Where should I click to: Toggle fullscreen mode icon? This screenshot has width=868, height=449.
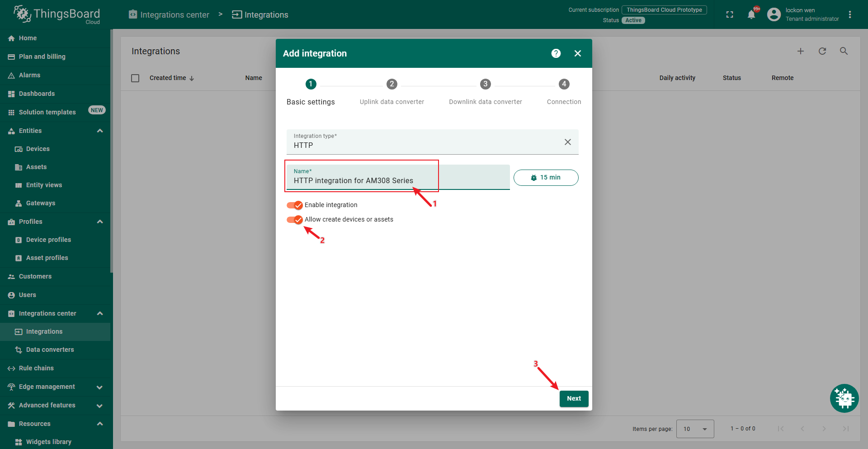tap(730, 14)
